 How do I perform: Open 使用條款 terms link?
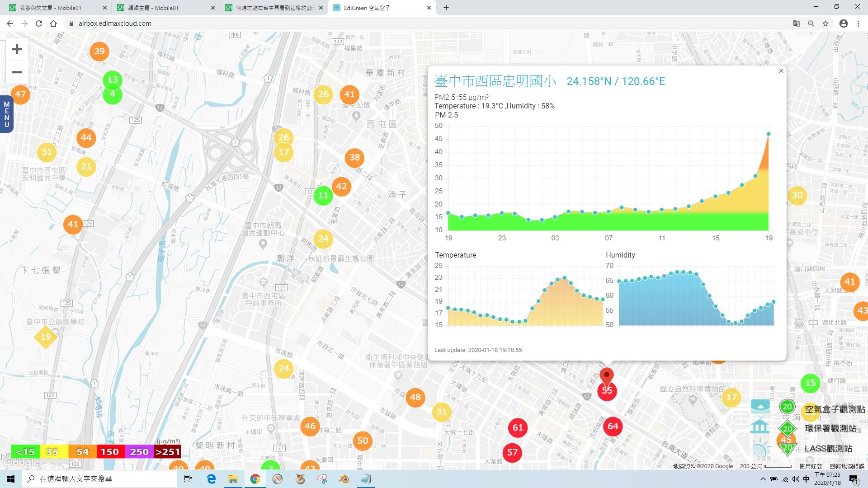811,466
